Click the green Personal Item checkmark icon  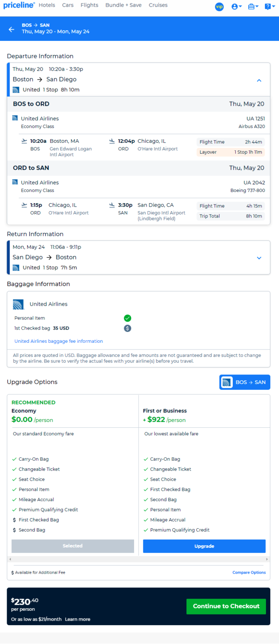click(x=127, y=318)
